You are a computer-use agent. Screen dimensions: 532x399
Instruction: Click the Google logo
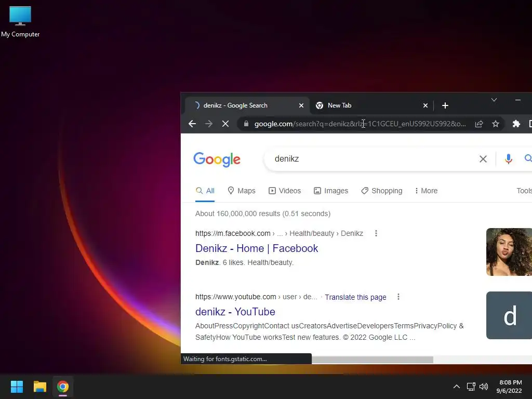[x=217, y=159]
